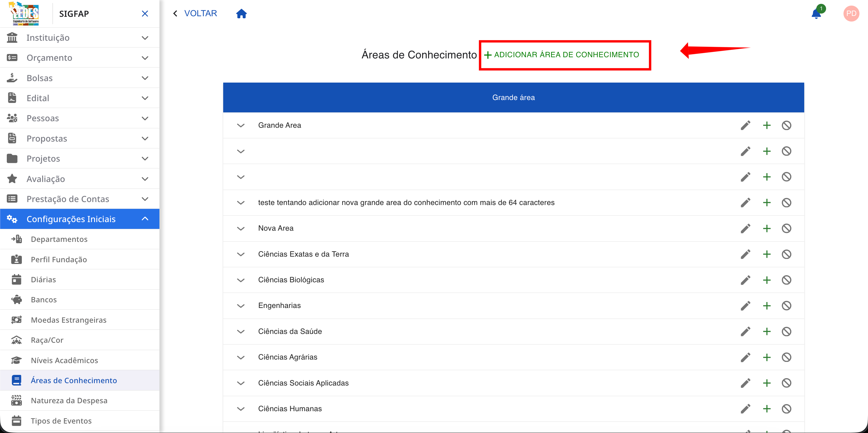This screenshot has width=868, height=433.
Task: Add a subarea to Ciências Biológicas with the plus icon
Action: click(x=766, y=280)
